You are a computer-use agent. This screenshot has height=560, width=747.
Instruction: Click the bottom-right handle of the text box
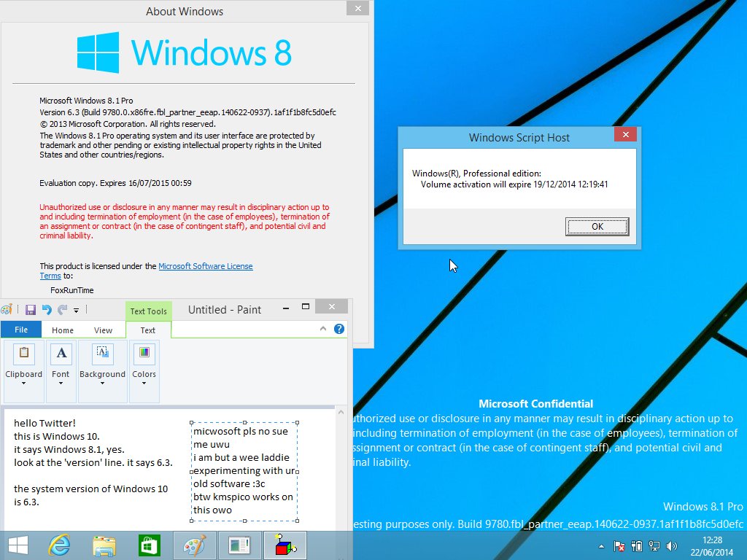pos(298,521)
